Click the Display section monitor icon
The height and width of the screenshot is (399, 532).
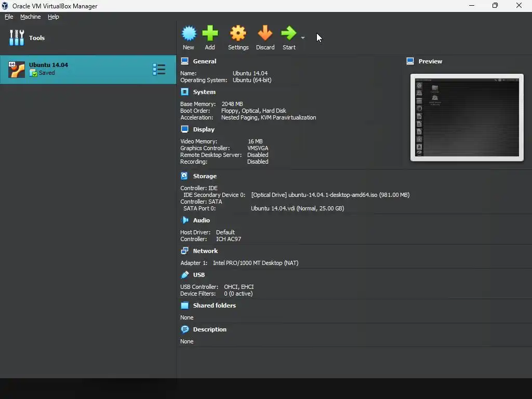pos(184,129)
